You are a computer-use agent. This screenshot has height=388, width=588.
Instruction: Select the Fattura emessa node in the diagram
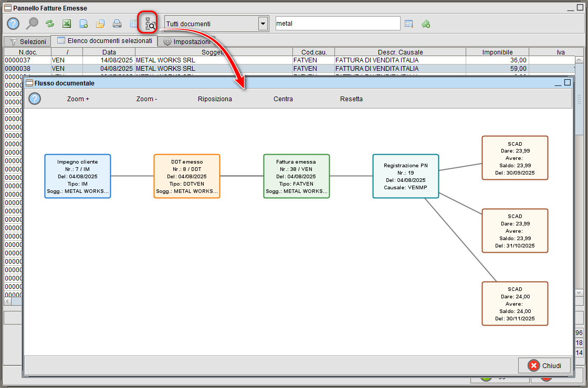pyautogui.click(x=297, y=176)
